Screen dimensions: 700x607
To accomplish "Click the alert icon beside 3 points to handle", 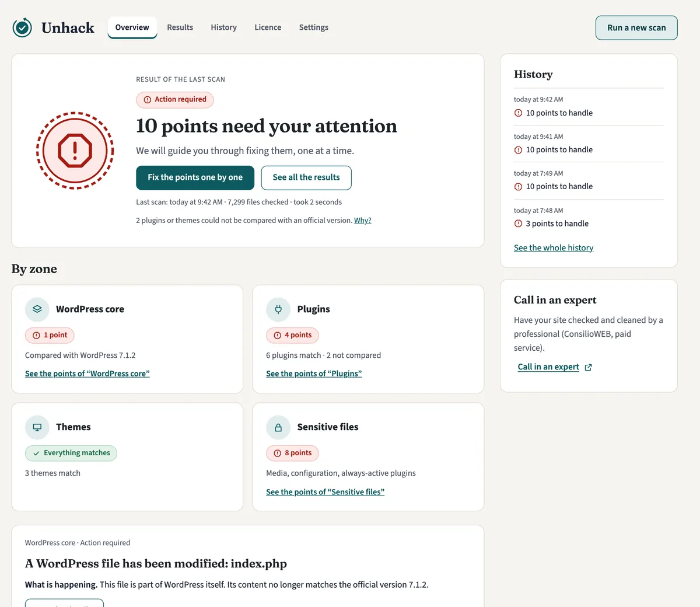I will (x=518, y=224).
